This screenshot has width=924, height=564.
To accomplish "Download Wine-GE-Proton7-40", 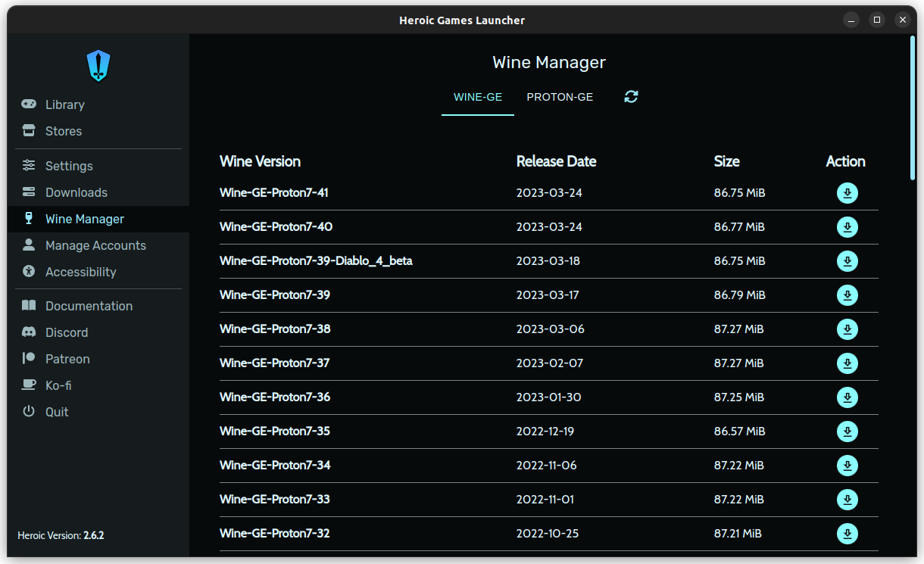I will click(x=848, y=227).
